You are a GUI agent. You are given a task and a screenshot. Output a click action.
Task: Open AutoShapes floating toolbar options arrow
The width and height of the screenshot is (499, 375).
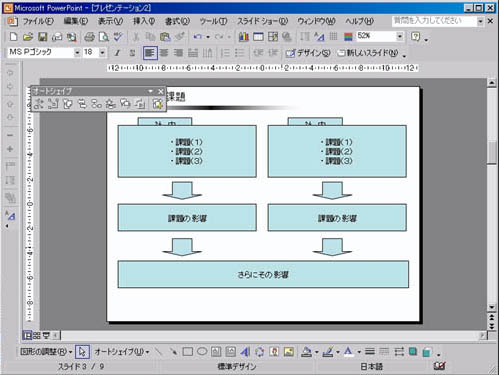click(150, 91)
